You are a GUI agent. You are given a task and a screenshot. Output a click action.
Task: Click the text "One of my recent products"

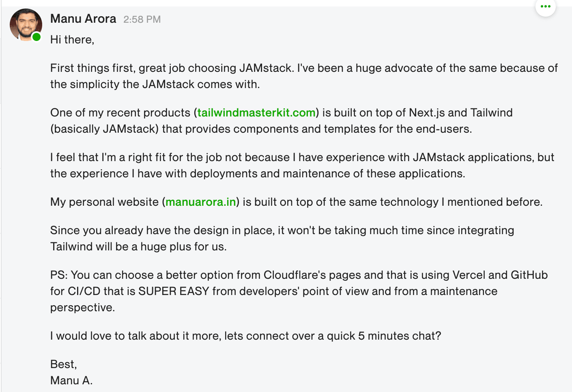(120, 112)
